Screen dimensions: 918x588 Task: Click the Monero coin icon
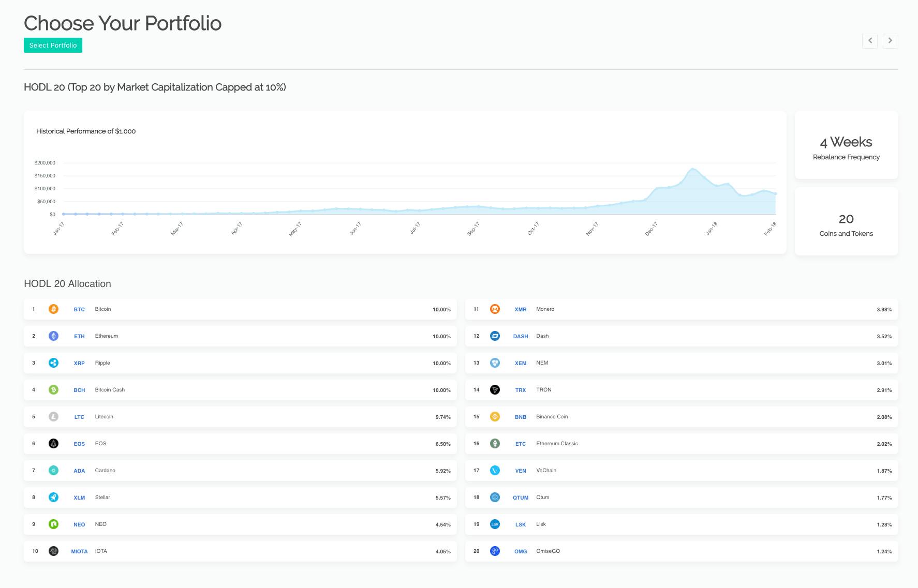495,309
